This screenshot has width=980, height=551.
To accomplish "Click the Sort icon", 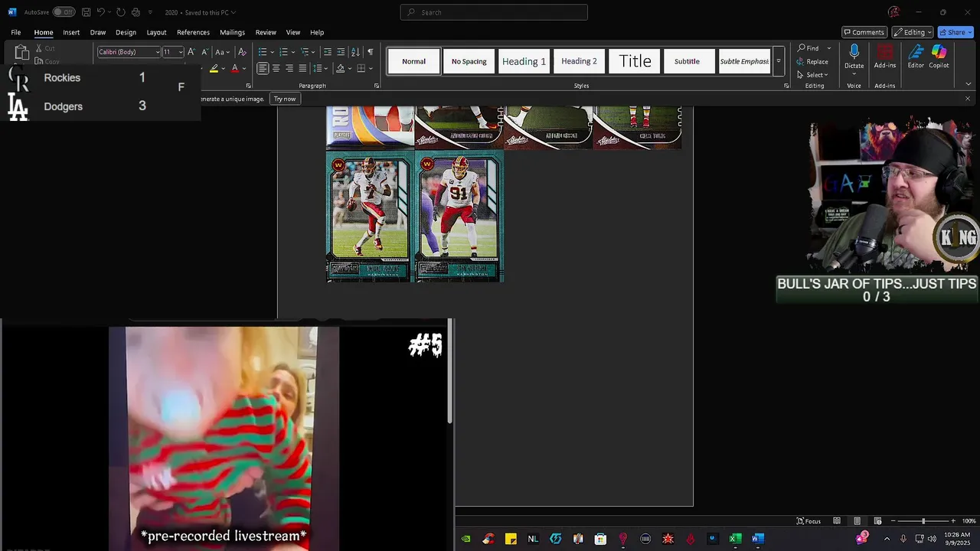I will coord(355,52).
